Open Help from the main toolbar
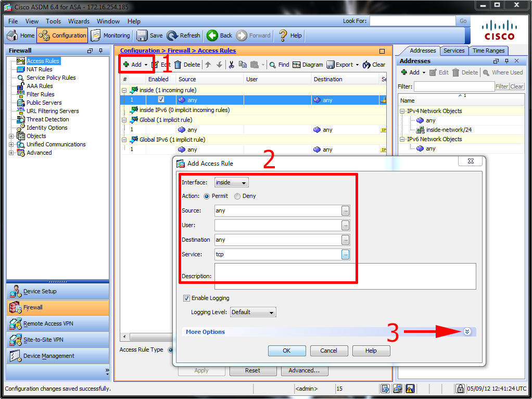This screenshot has width=532, height=399. point(290,35)
